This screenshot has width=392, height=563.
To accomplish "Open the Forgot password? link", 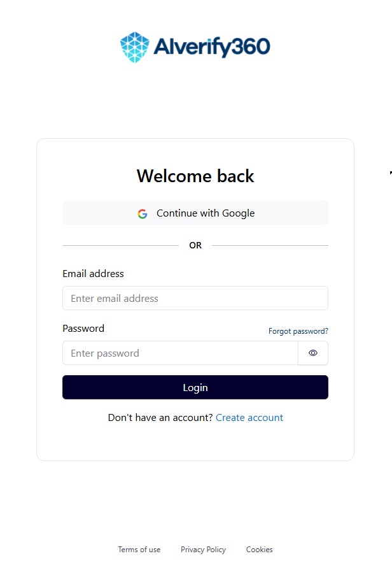I will tap(298, 331).
